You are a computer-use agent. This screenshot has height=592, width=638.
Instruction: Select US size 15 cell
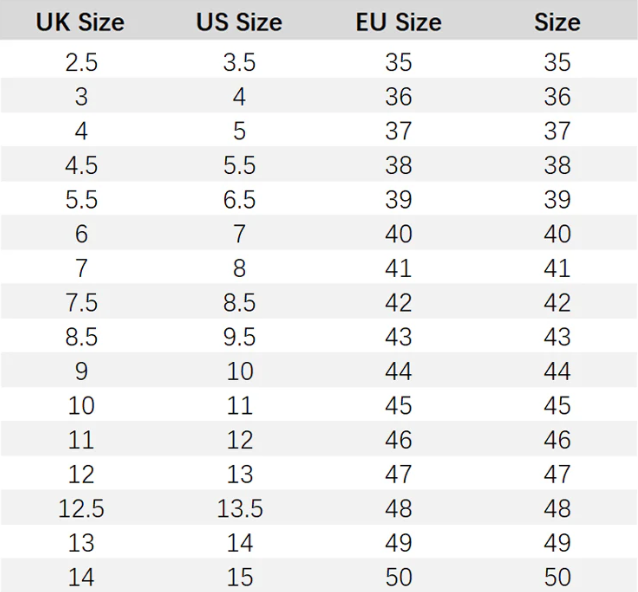click(240, 577)
